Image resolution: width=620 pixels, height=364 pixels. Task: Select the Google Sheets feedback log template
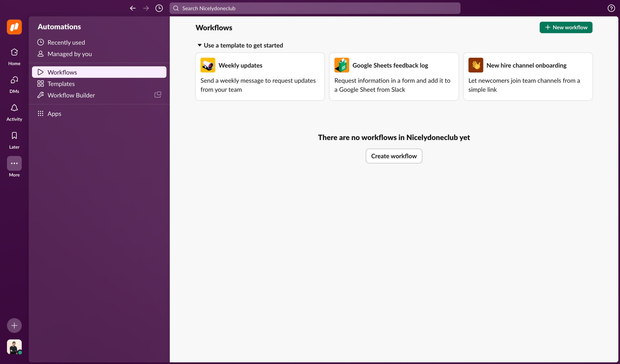394,76
